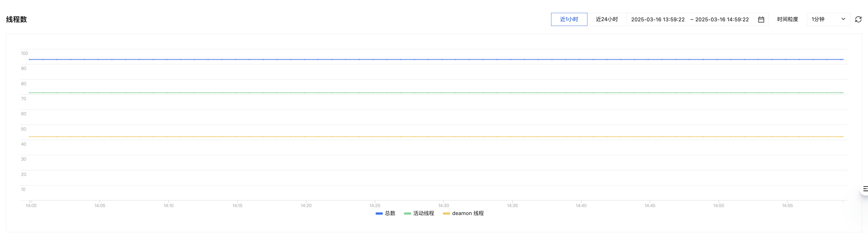
Task: Click the 14:15 x-axis label
Action: (x=237, y=205)
